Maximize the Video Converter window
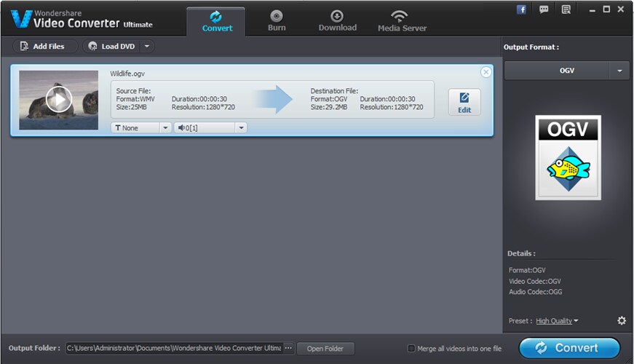This screenshot has height=364, width=634. tap(606, 9)
